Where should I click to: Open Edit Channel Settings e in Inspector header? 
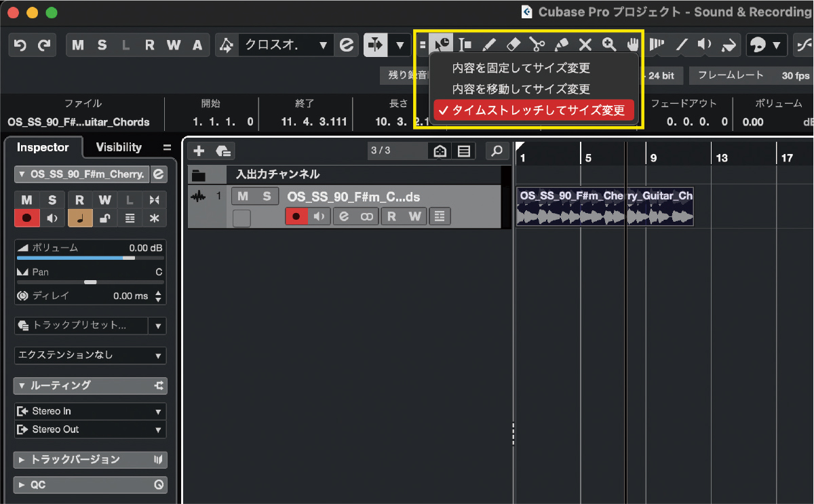click(x=159, y=174)
